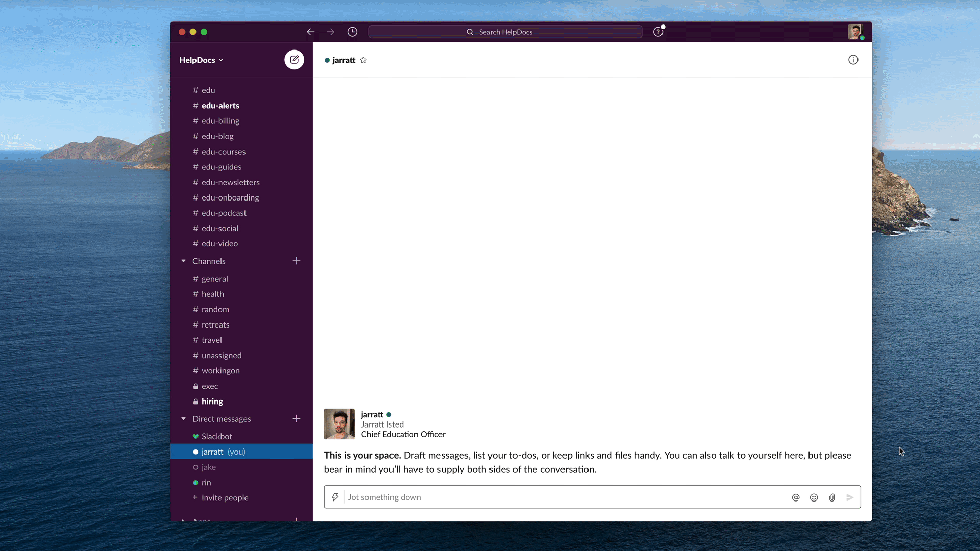Screen dimensions: 980x551
Task: Open the private hiring channel
Action: [x=242, y=400]
